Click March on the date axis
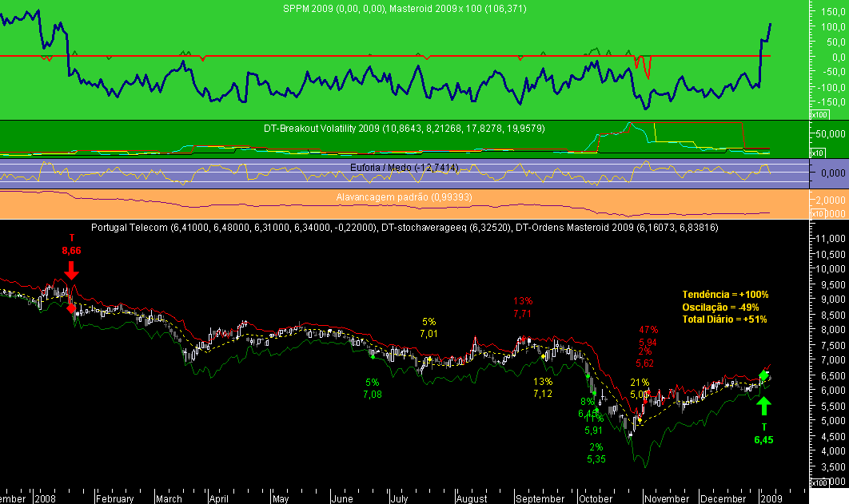The height and width of the screenshot is (504, 849). click(169, 498)
